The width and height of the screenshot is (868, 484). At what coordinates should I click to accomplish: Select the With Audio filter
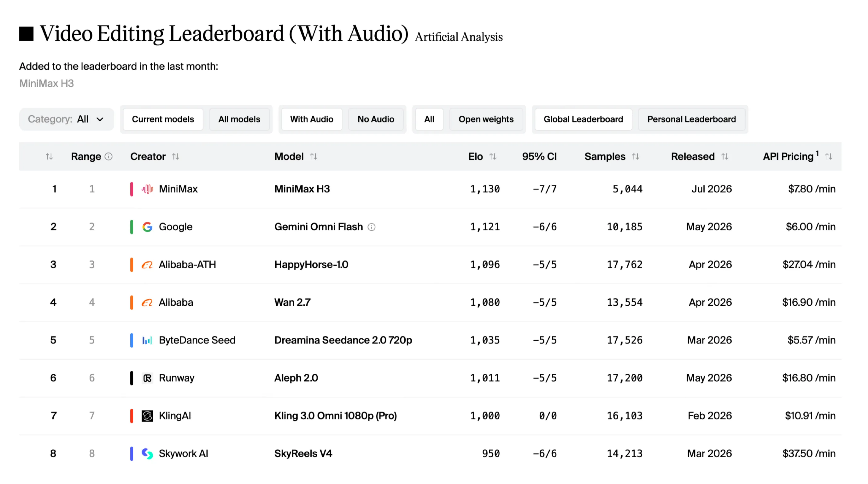click(312, 119)
